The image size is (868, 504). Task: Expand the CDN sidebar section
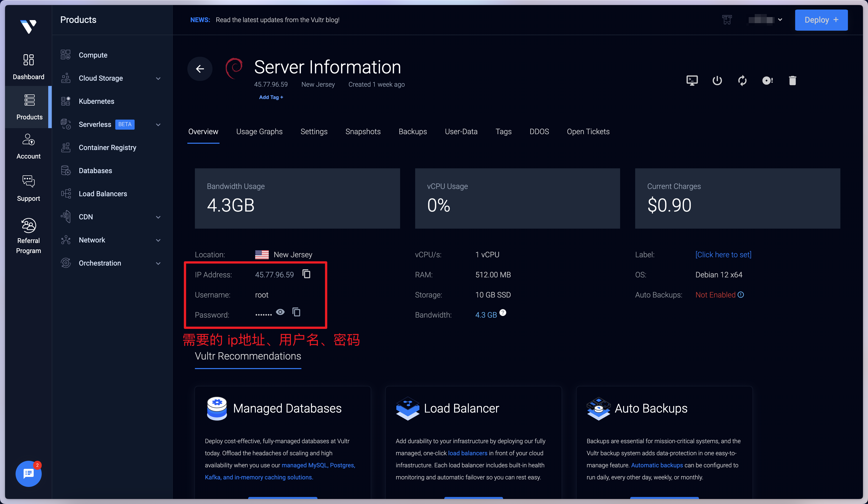(x=158, y=217)
